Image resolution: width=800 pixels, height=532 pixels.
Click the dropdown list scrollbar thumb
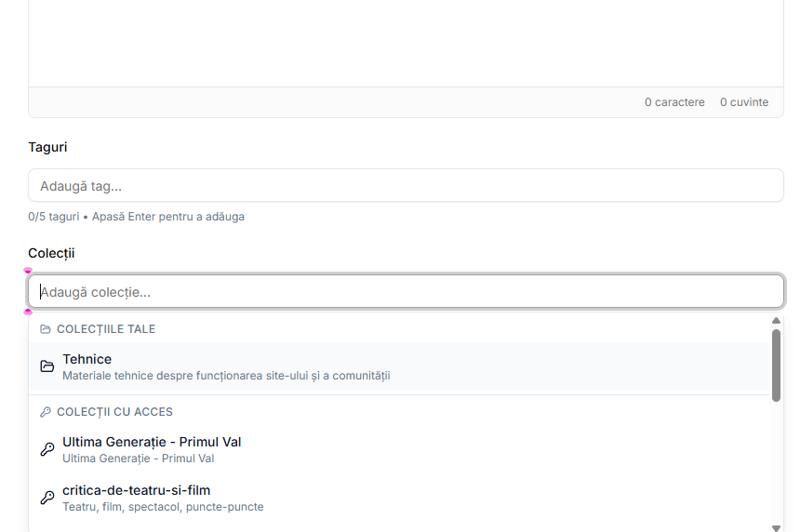click(776, 365)
